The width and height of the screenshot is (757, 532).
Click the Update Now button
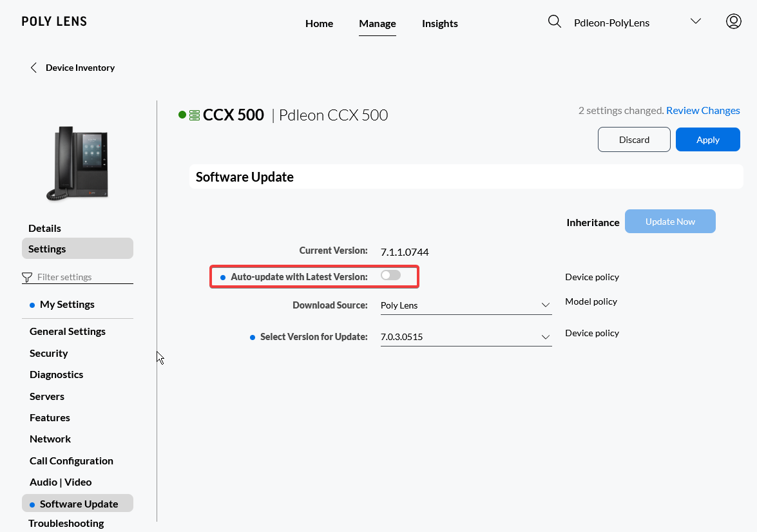tap(670, 222)
